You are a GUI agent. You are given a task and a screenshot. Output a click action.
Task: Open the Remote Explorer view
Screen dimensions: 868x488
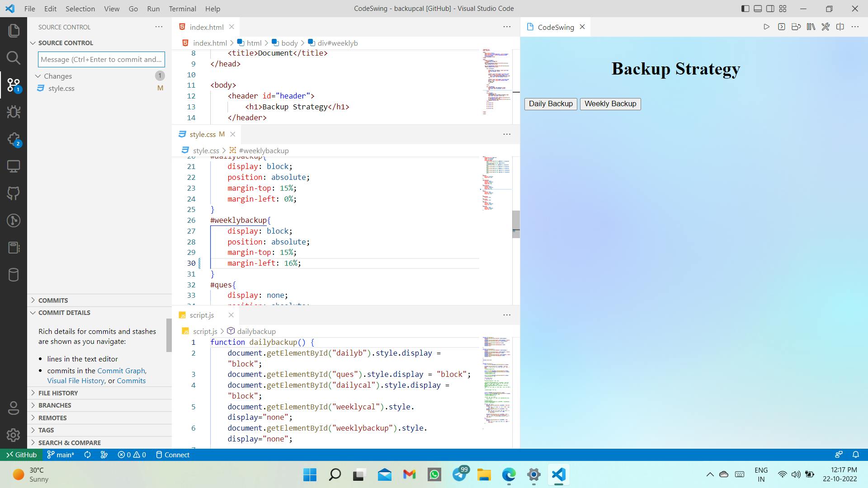point(14,166)
